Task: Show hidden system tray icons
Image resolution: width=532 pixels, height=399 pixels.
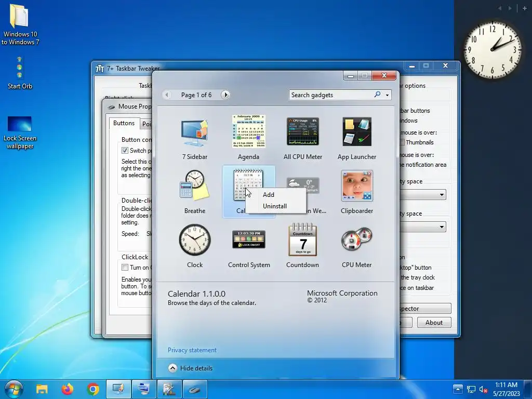Action: (457, 389)
